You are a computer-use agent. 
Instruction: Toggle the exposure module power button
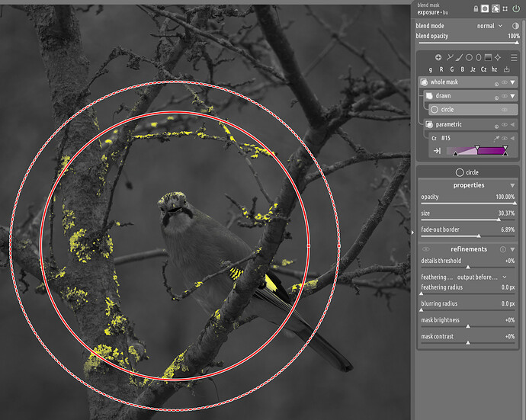tap(516, 8)
